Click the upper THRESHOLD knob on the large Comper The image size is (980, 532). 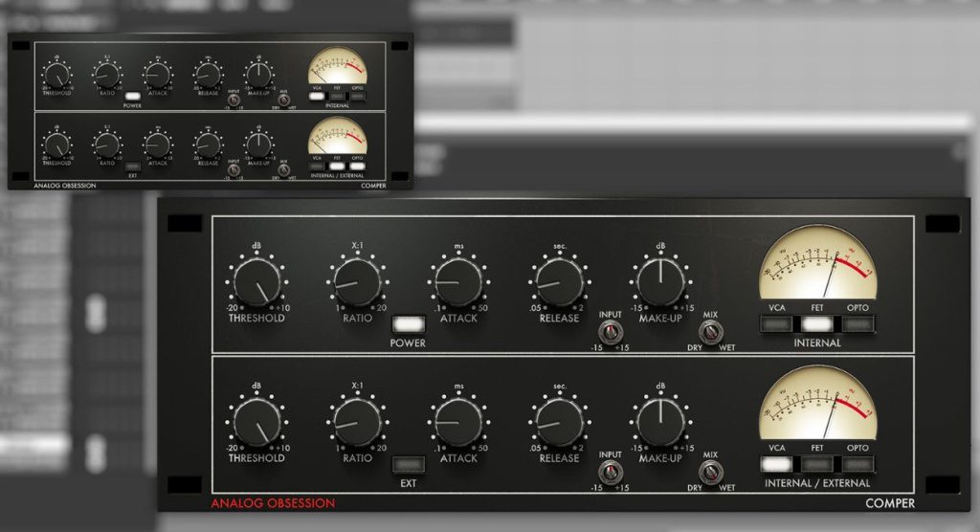pyautogui.click(x=256, y=282)
